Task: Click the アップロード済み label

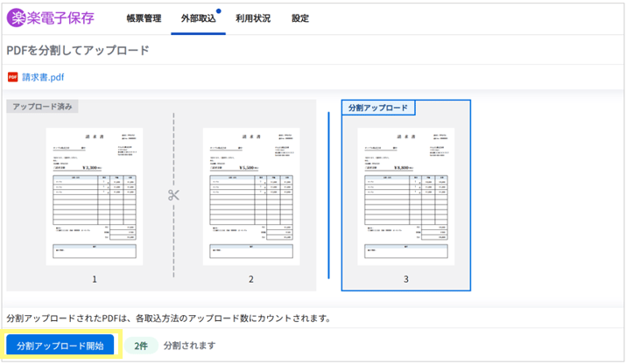Action: click(x=43, y=107)
